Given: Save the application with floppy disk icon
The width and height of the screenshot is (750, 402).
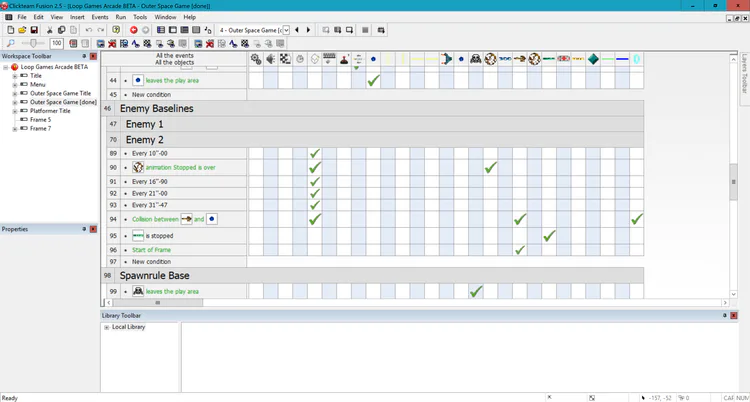Looking at the screenshot, I should 34,30.
